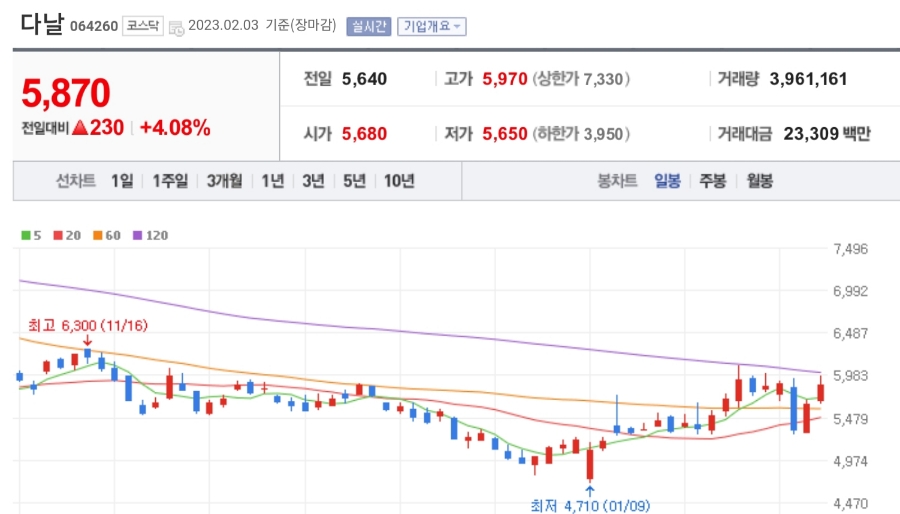This screenshot has height=514, width=900.
Task: Select the 1주일 line chart tab
Action: pos(170,181)
